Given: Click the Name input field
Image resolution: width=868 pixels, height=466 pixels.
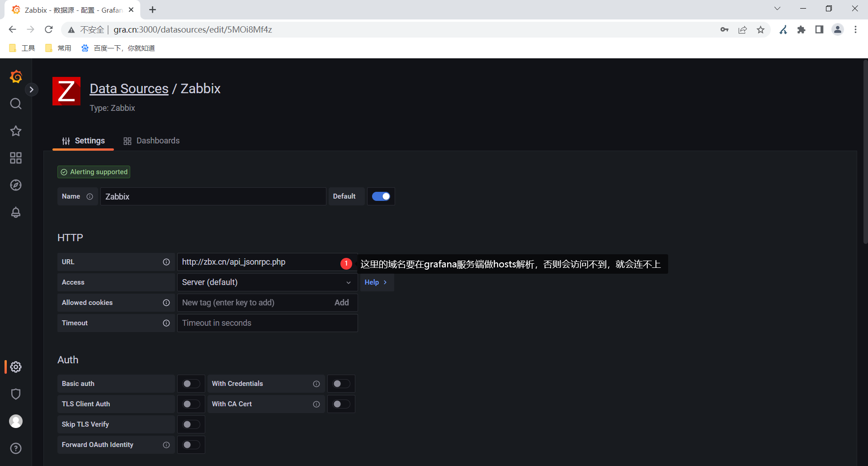Looking at the screenshot, I should 213,196.
